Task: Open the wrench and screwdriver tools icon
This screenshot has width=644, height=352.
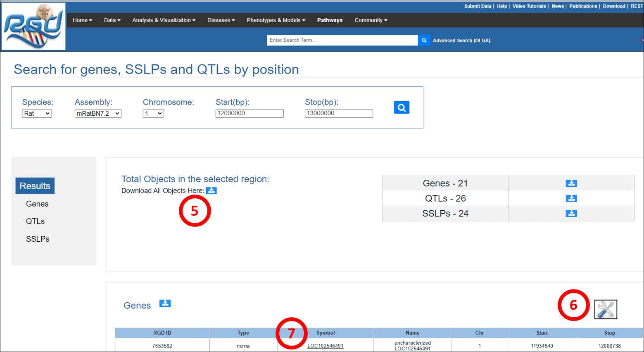Action: 605,309
